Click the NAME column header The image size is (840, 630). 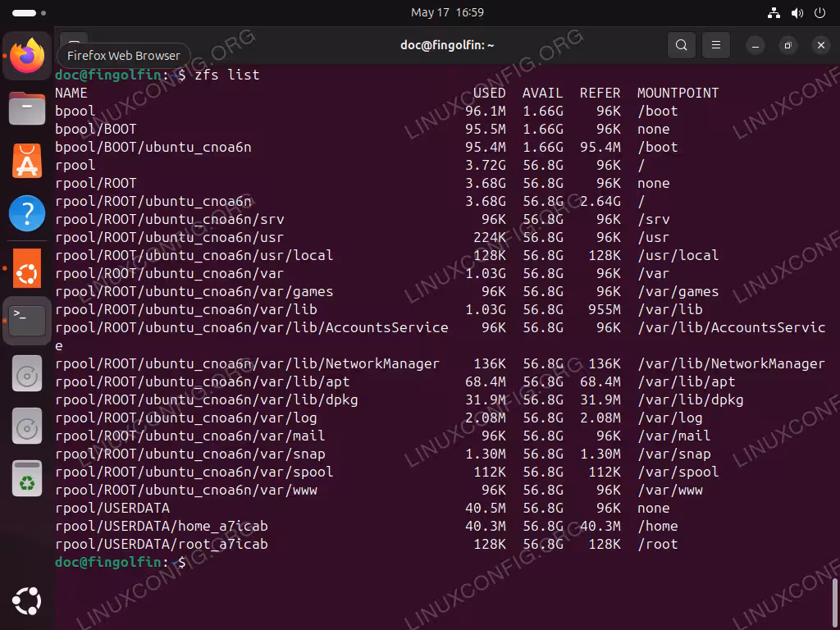point(71,93)
